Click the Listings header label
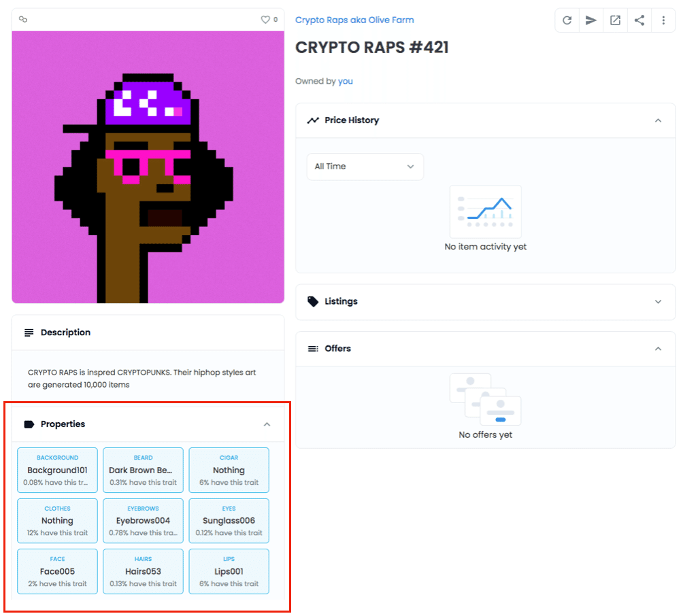Viewport: 683px width, 616px height. click(x=341, y=301)
